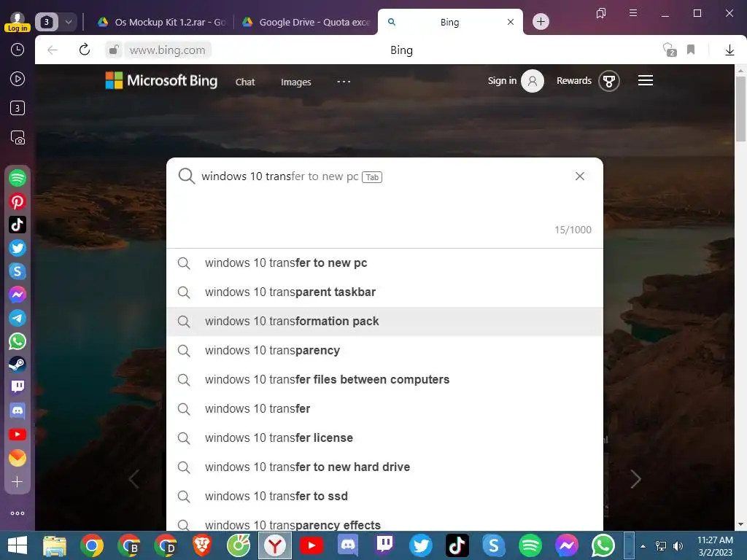Open Spotify in the browser sidebar
Viewport: 747px width, 560px height.
[x=18, y=178]
